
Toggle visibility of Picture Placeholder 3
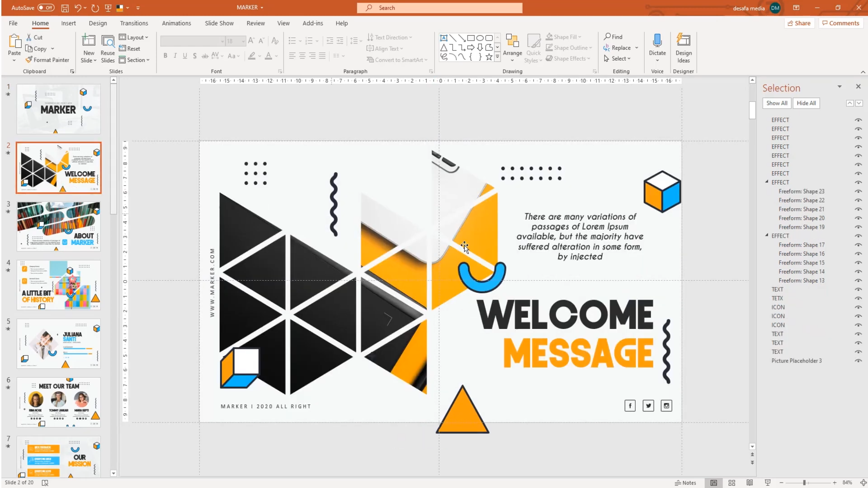858,361
